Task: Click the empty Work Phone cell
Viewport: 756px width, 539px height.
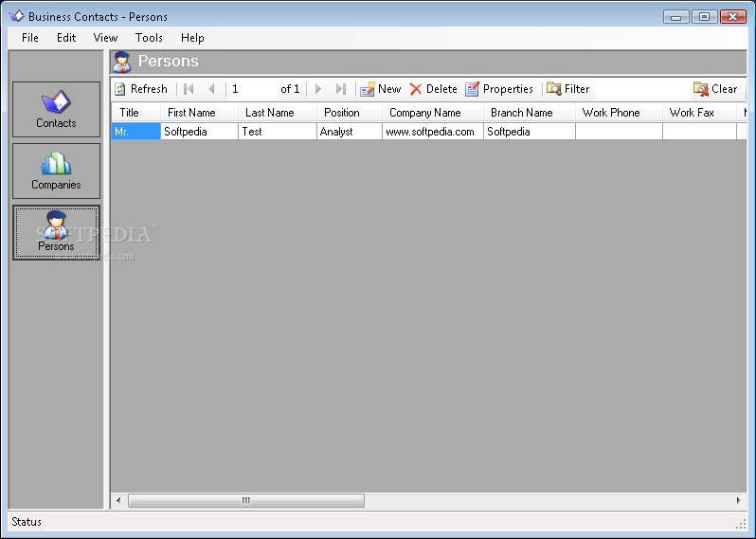Action: coord(619,132)
